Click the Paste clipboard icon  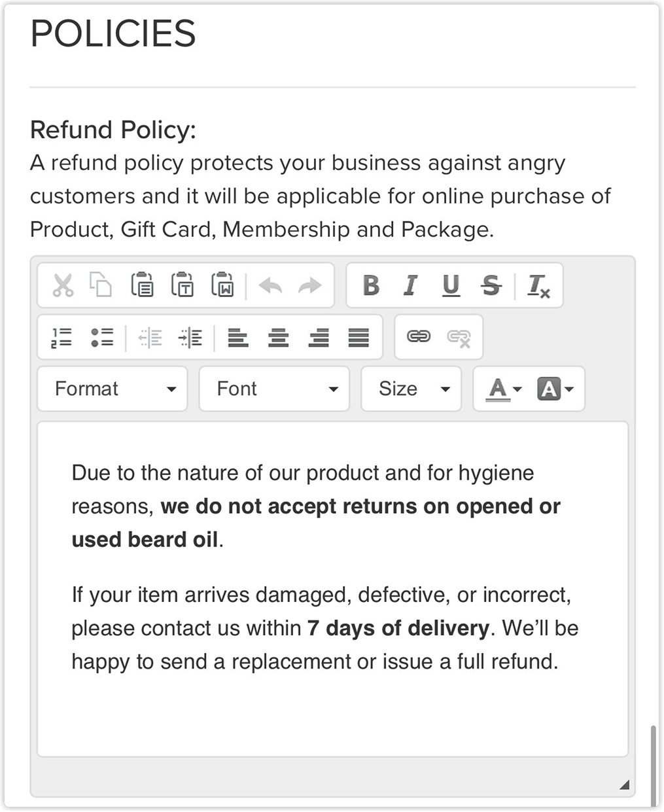tap(142, 285)
